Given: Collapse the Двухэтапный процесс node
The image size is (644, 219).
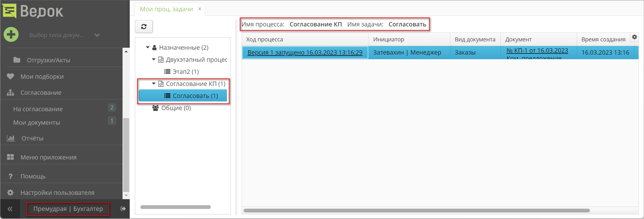Looking at the screenshot, I should [x=154, y=59].
